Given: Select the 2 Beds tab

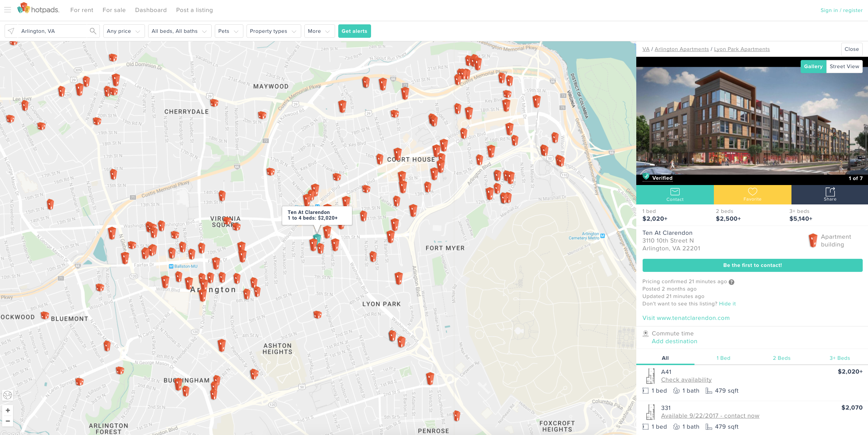Looking at the screenshot, I should tap(782, 358).
